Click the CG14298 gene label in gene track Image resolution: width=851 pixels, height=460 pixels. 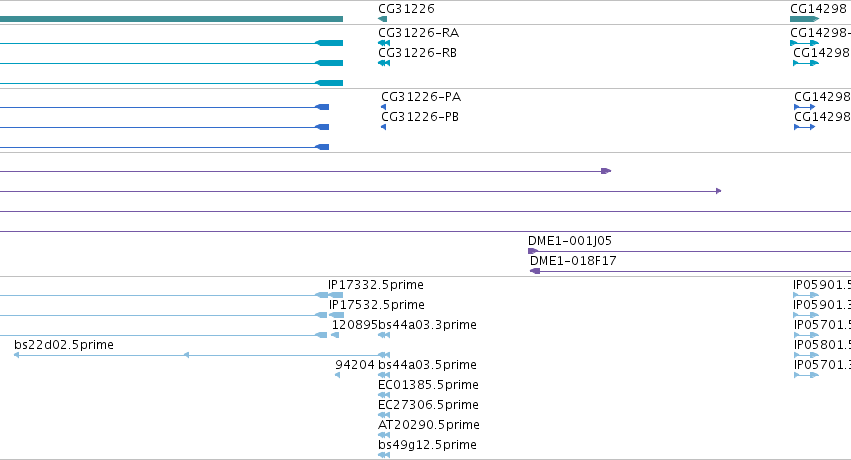818,9
